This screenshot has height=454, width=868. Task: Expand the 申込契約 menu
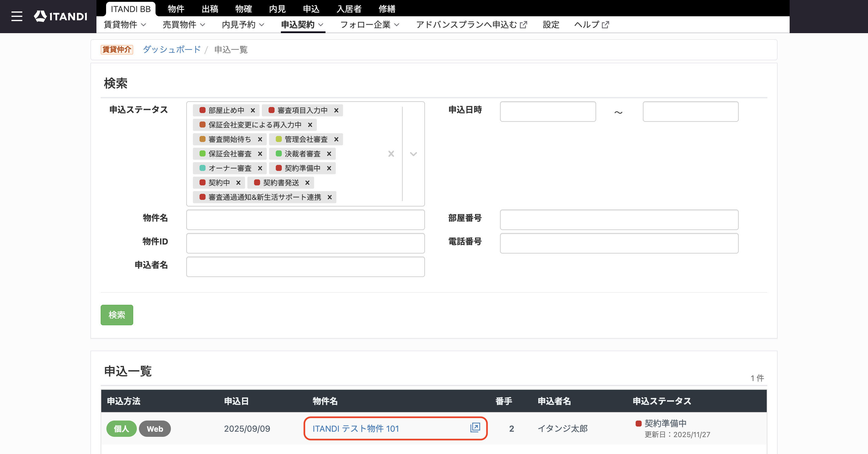click(303, 25)
